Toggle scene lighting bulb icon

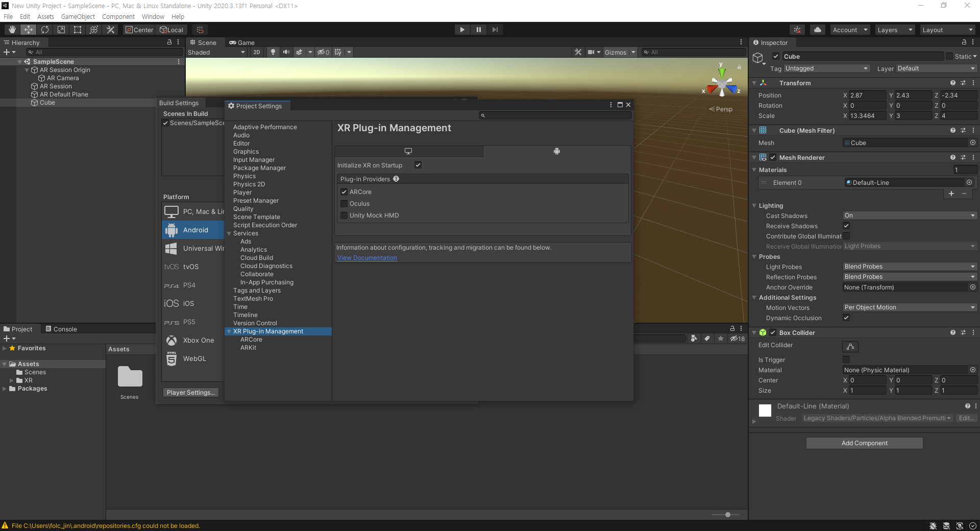pos(273,52)
